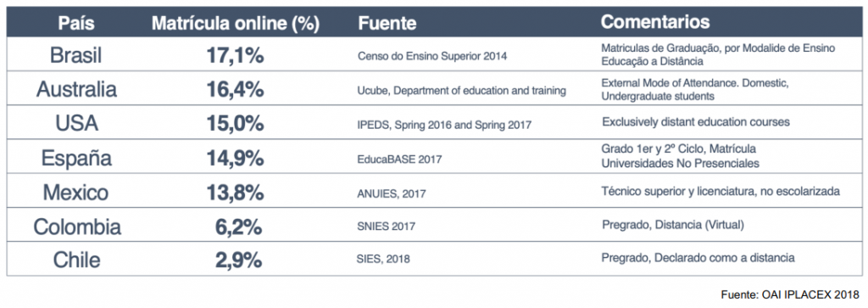Select the 17,1% enrollment value
The image size is (868, 308).
[x=234, y=55]
